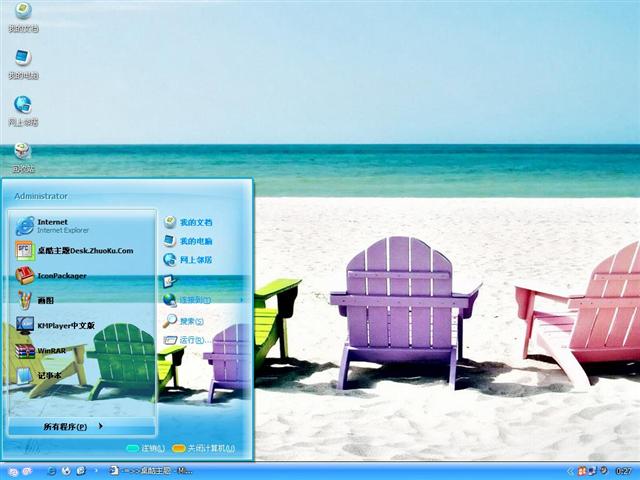Image resolution: width=640 pixels, height=480 pixels.
Task: Click the unlabeled checkmark window icon in Start menu
Action: click(x=169, y=281)
